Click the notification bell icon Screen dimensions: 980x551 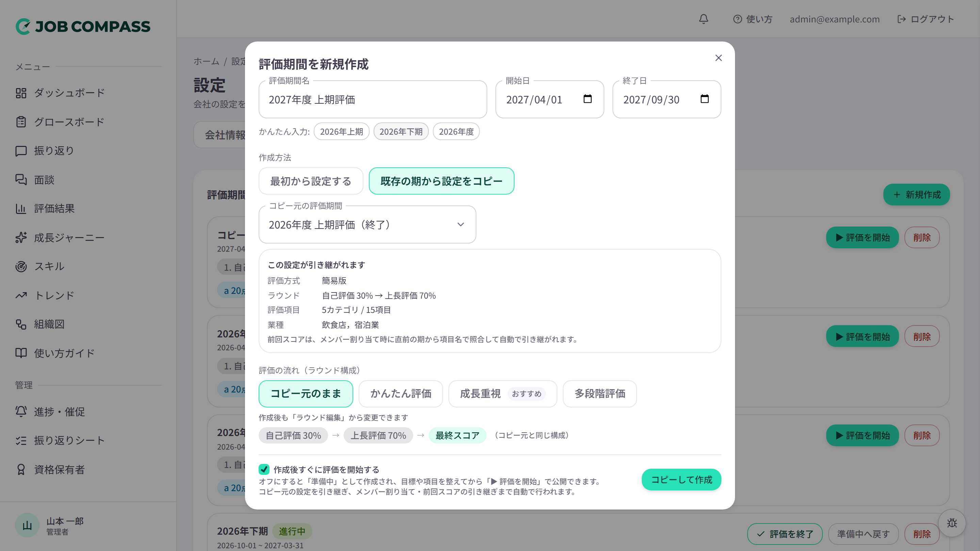point(703,19)
